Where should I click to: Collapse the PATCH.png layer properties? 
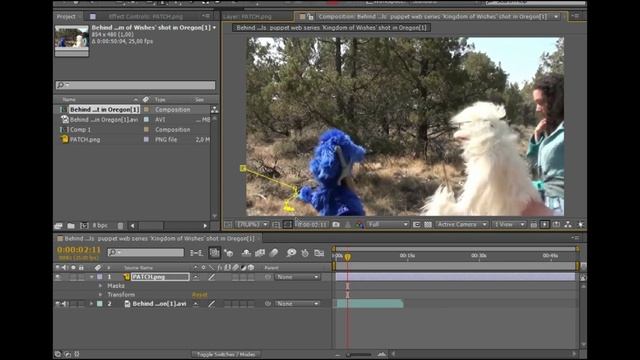[x=91, y=277]
